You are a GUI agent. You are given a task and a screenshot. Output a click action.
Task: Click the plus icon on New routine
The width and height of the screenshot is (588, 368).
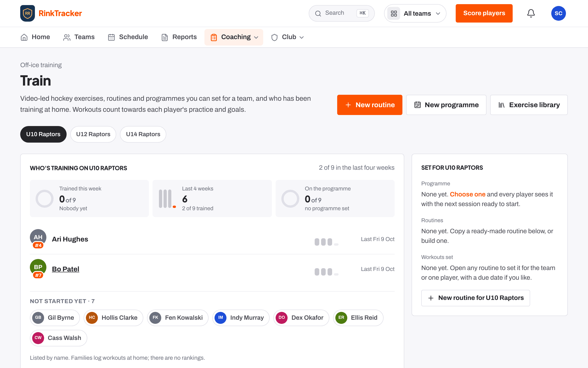click(x=348, y=105)
